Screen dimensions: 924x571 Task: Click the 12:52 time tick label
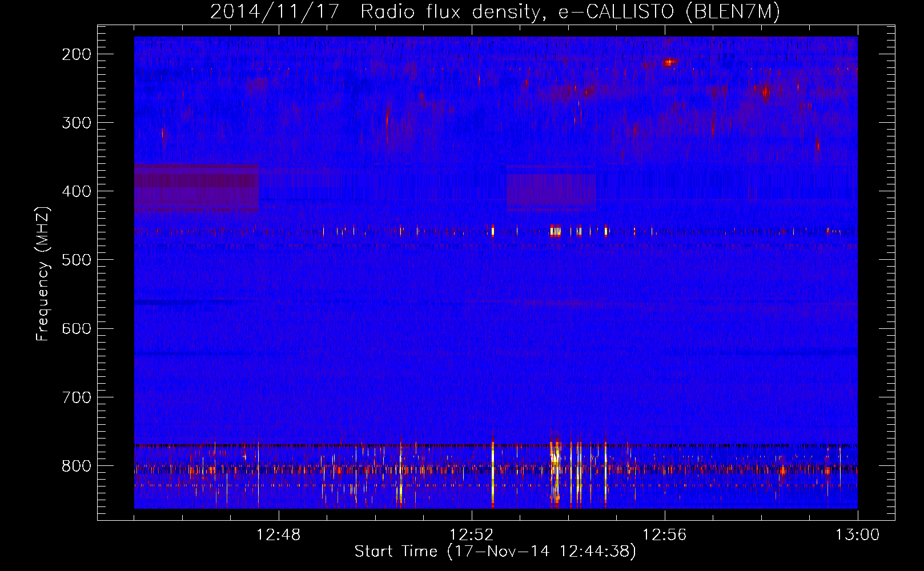pos(472,535)
